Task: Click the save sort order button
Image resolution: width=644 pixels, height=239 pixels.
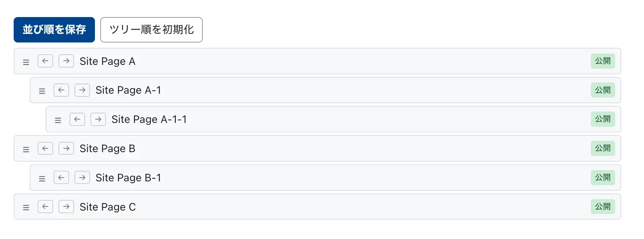Action: coord(54,30)
